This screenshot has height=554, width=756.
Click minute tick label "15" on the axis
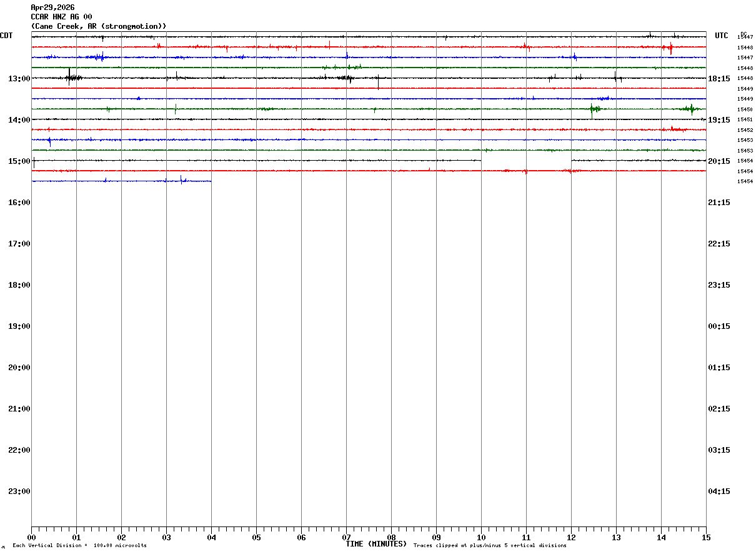pyautogui.click(x=706, y=537)
